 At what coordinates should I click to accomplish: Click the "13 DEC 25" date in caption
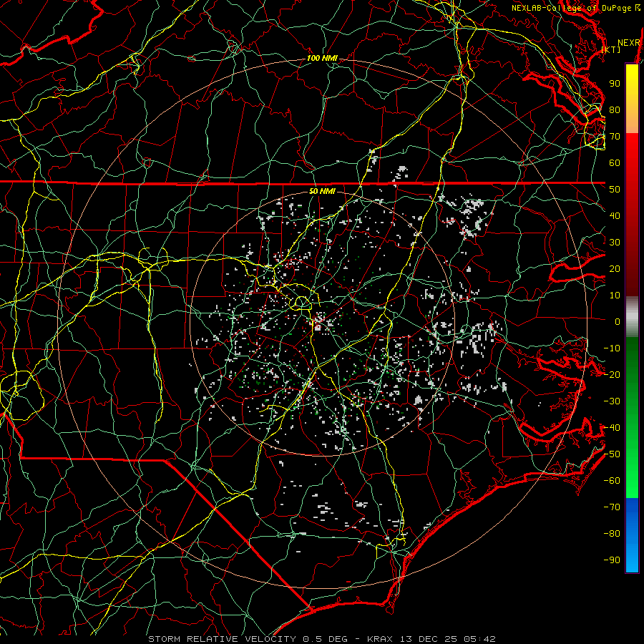(427, 639)
